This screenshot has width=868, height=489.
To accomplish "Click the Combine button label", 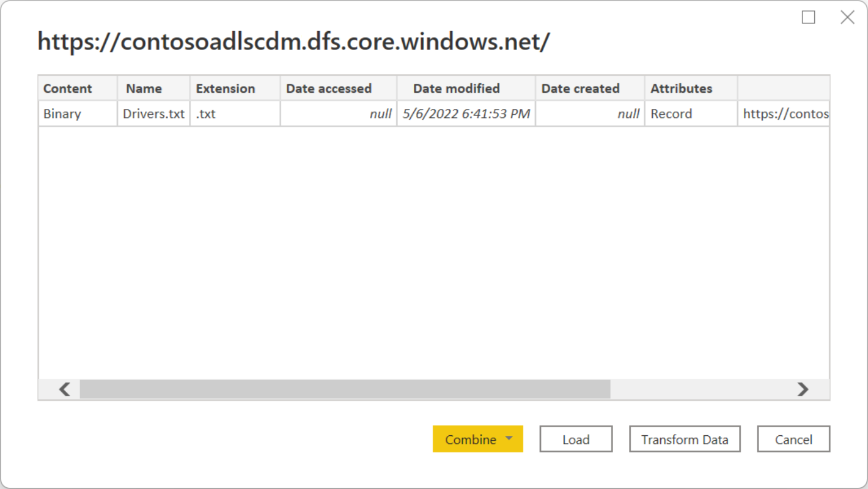I will click(x=472, y=439).
